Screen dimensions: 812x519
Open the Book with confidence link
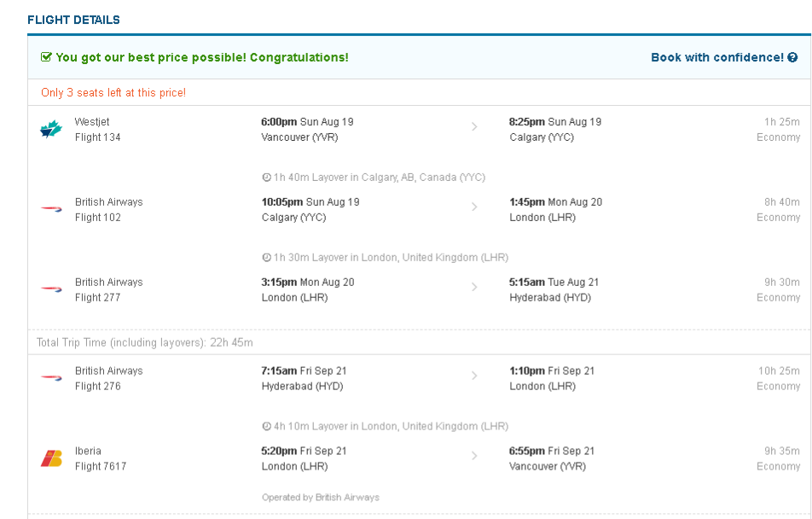tap(716, 58)
